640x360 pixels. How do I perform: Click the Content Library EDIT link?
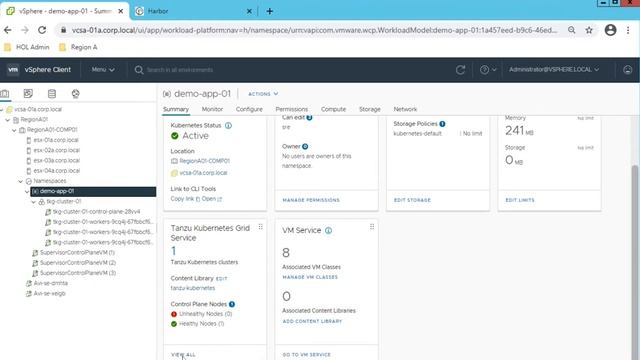coord(222,279)
